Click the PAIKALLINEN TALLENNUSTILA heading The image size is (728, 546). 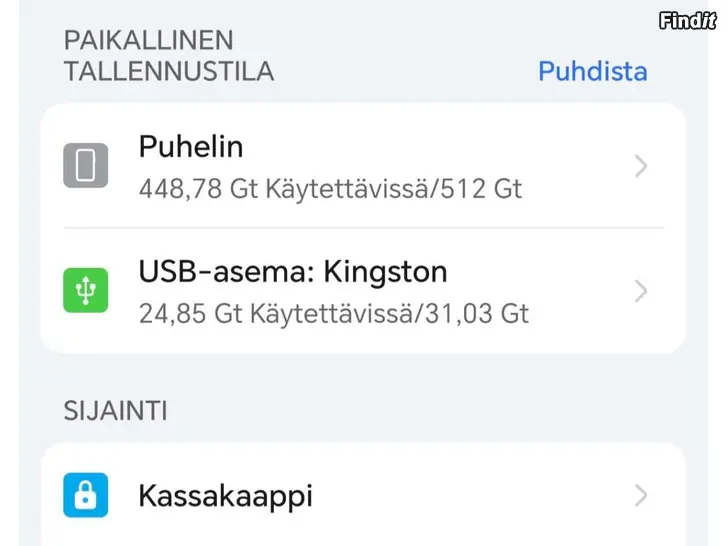click(168, 56)
